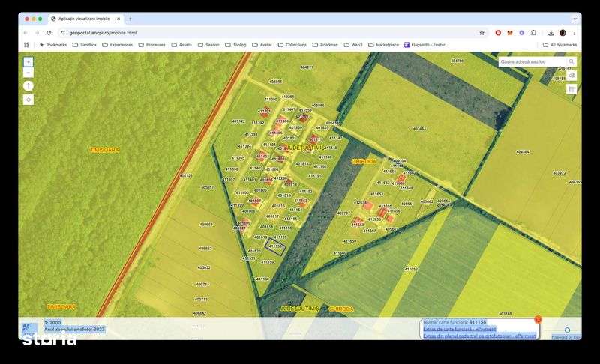The image size is (600, 364).
Task: Zoom in the map with plus button
Action: [x=28, y=62]
